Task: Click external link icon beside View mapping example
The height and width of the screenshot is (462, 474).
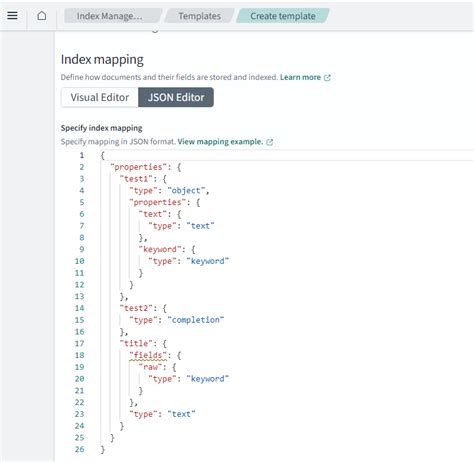Action: [x=269, y=142]
